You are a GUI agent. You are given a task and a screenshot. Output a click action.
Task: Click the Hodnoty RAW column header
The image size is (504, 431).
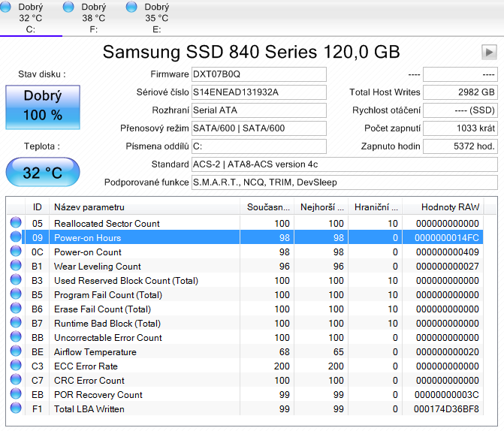442,207
